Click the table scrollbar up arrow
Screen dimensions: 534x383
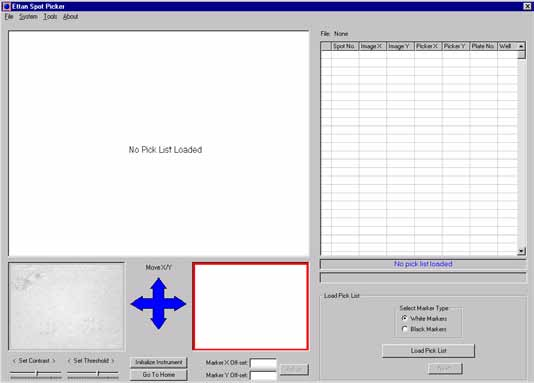click(x=521, y=46)
